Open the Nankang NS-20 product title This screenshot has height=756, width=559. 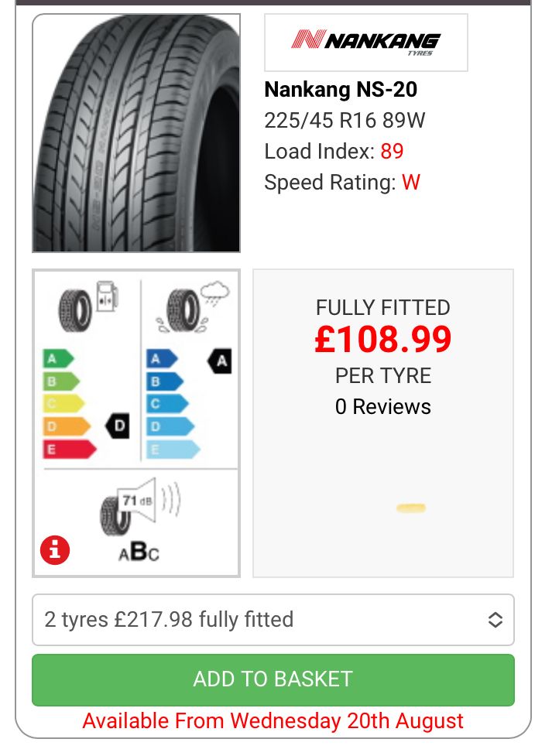click(x=341, y=90)
